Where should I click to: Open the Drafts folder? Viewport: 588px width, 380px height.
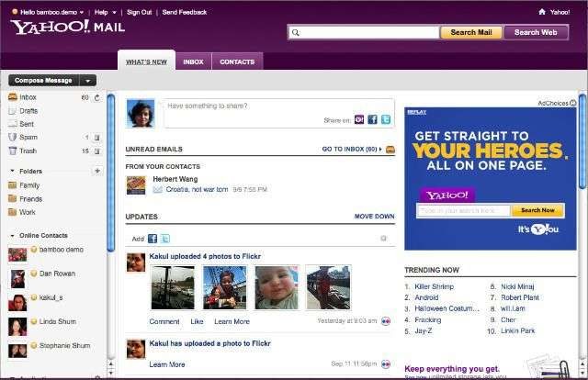tap(28, 111)
